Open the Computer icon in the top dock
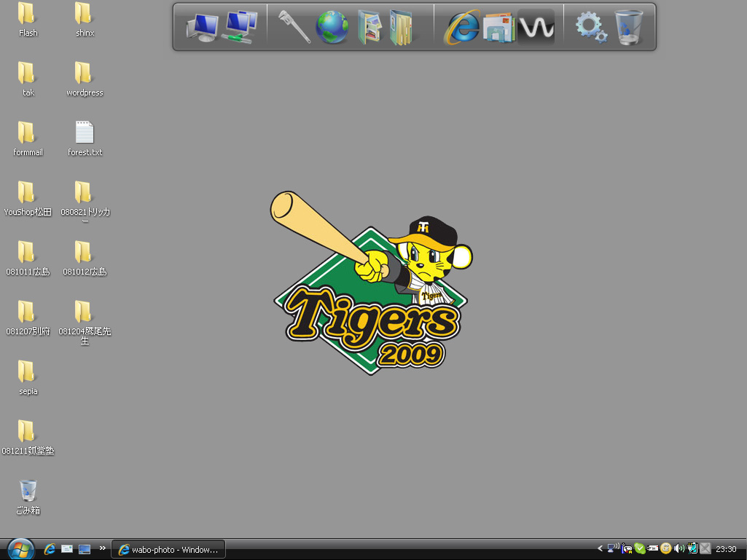 (x=203, y=28)
